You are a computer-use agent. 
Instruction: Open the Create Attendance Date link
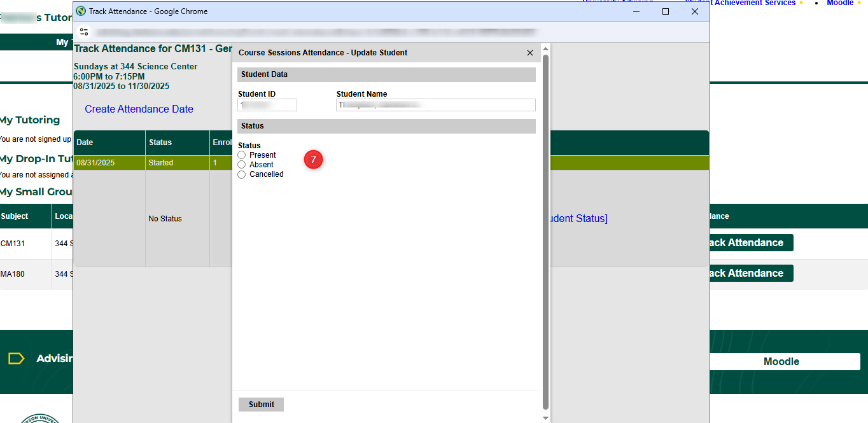click(x=139, y=109)
